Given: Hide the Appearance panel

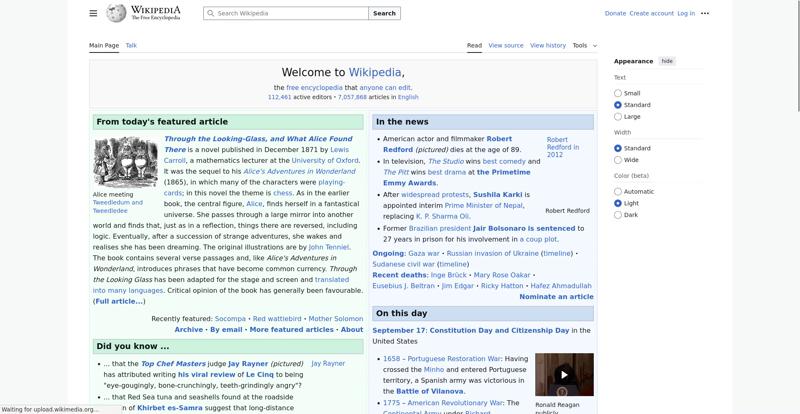Looking at the screenshot, I should click(667, 61).
